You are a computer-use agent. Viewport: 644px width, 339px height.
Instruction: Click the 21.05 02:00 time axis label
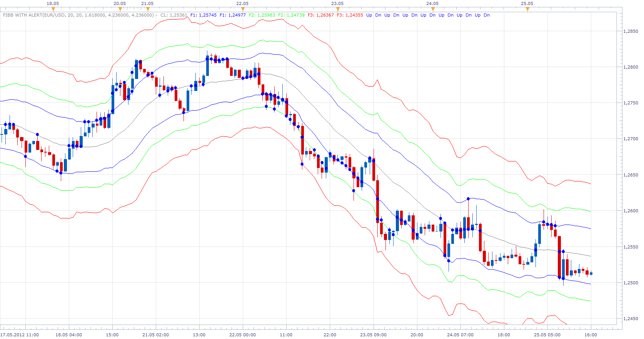tap(156, 335)
